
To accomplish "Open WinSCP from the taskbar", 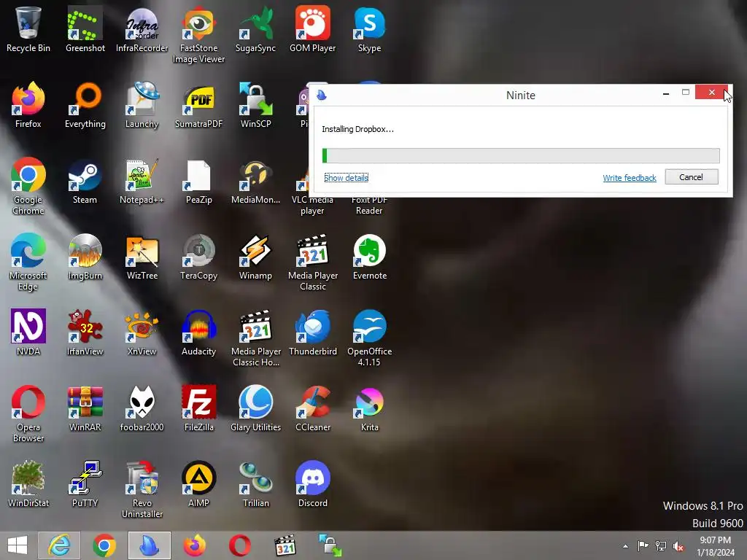I will (330, 545).
